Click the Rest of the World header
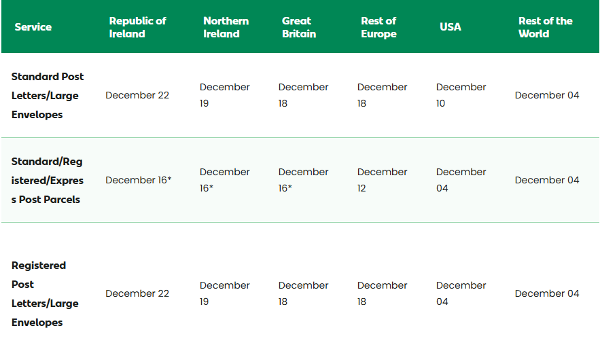The image size is (600, 364). click(x=545, y=27)
